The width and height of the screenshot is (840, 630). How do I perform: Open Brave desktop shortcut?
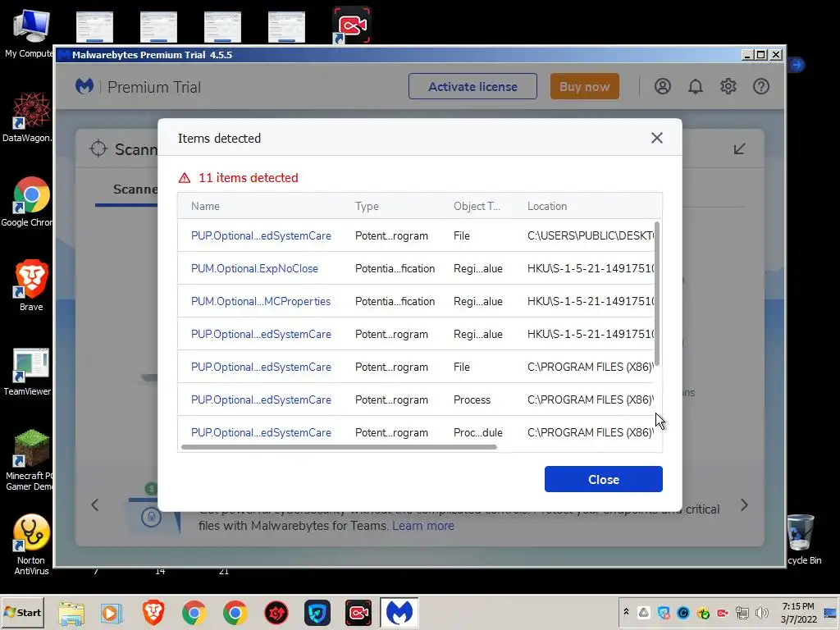click(x=31, y=285)
